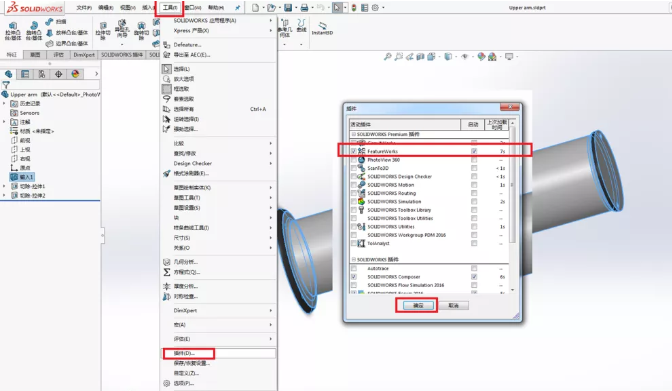Viewport: 672px width, 391px height.
Task: Enable ScanTo3D add-in checkbox
Action: pyautogui.click(x=354, y=168)
